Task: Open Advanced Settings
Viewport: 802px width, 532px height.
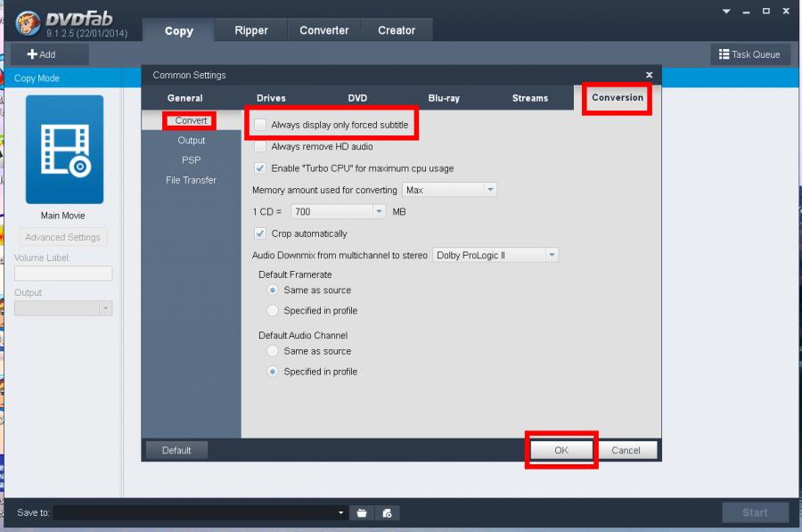Action: tap(63, 237)
